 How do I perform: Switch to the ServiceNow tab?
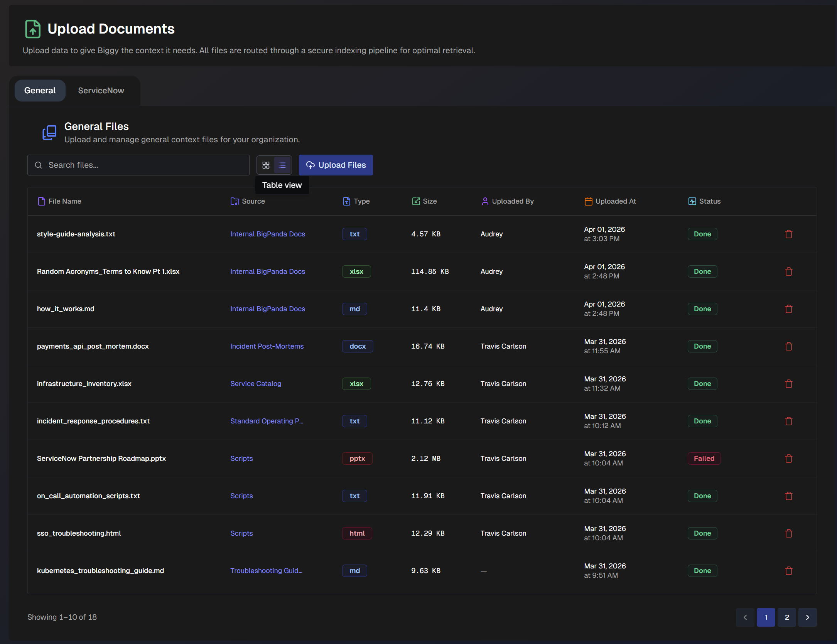coord(101,90)
